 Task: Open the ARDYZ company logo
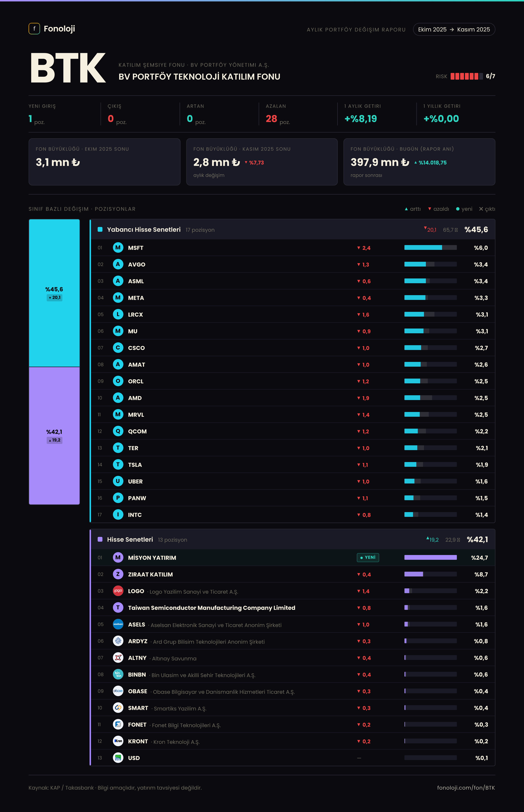[x=118, y=641]
